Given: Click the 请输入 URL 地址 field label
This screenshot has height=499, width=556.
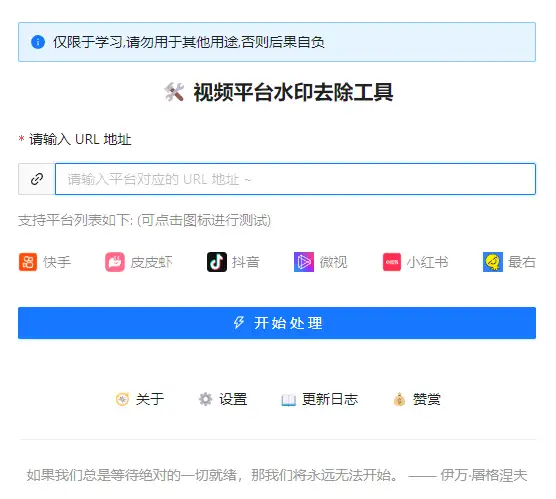Looking at the screenshot, I should point(80,139).
